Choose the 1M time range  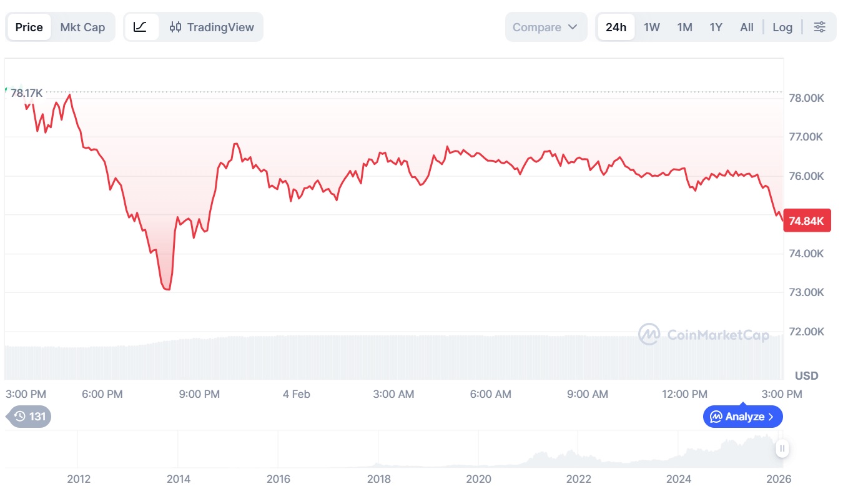pos(684,27)
